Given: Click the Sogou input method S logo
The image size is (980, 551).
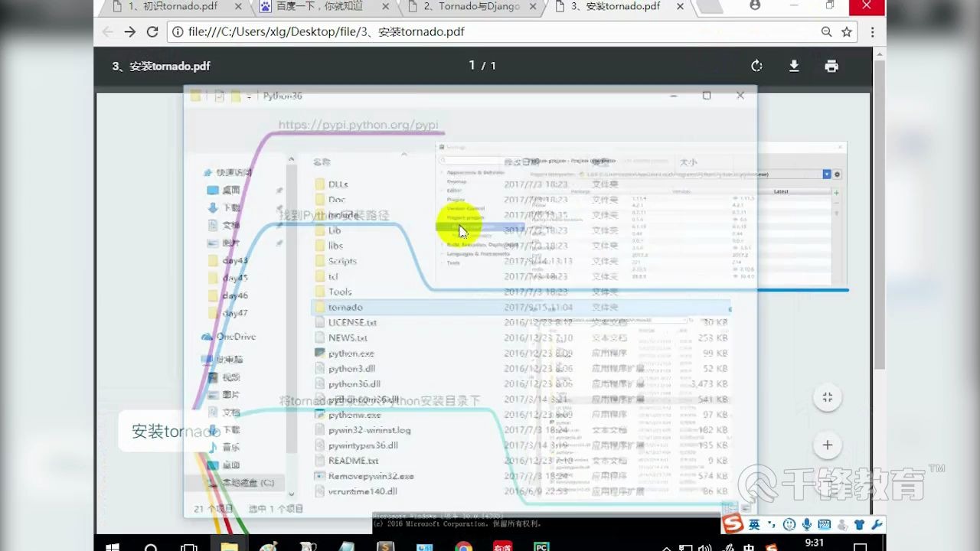Looking at the screenshot, I should click(733, 524).
